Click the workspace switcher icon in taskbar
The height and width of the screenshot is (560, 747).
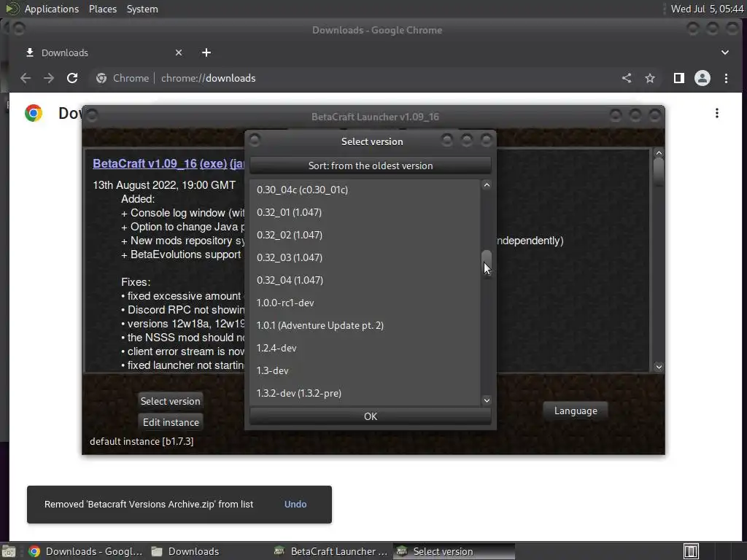point(691,551)
